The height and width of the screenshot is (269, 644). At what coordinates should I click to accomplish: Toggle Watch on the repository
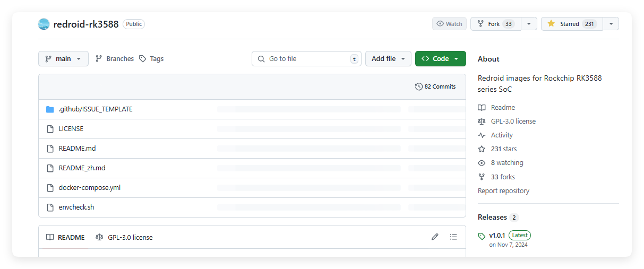click(449, 24)
